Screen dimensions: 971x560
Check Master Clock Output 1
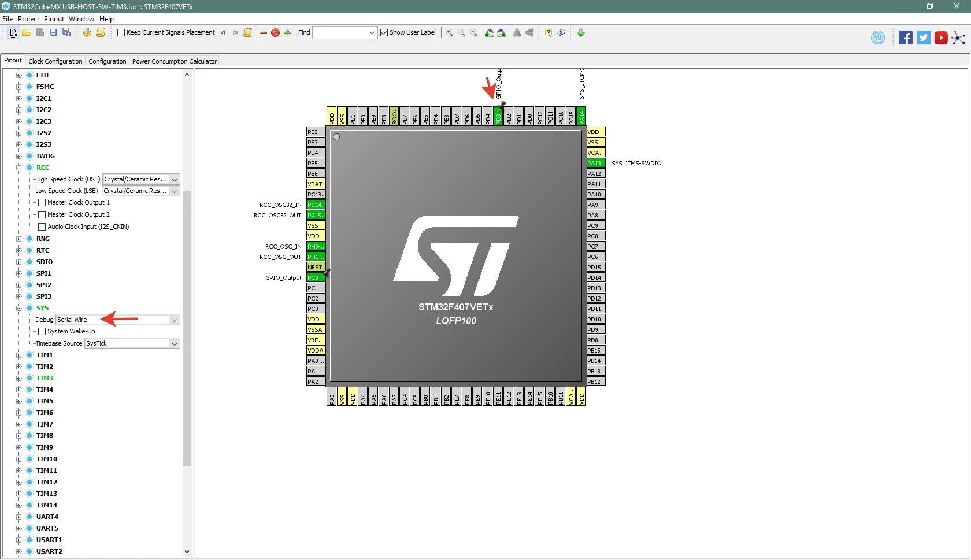42,203
